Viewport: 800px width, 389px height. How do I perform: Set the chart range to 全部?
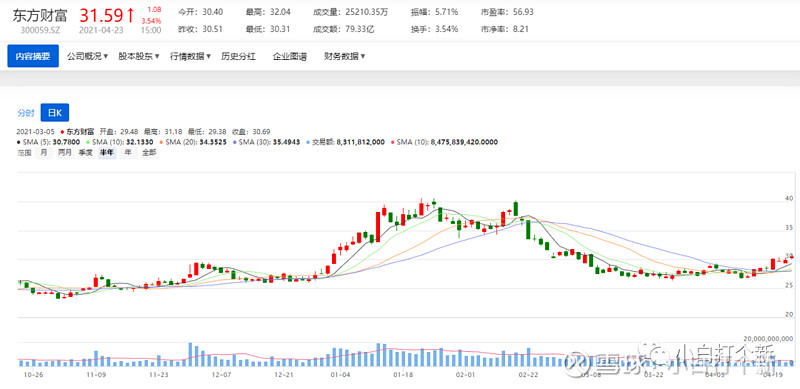[x=148, y=152]
